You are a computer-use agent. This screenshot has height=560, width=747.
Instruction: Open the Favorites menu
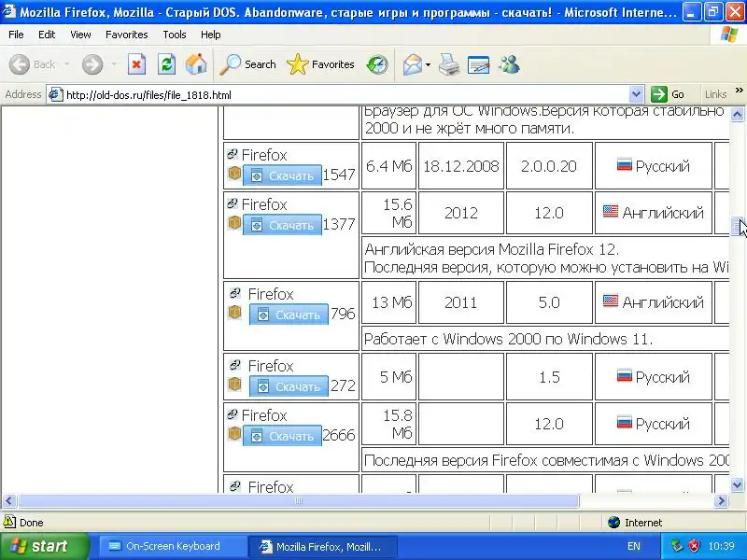127,35
